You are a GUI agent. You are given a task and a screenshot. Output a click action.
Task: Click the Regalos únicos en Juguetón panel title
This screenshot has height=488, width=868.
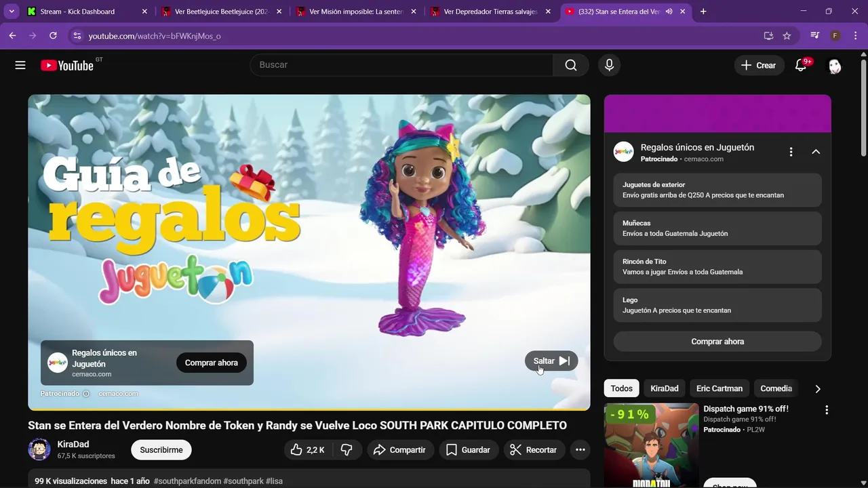[697, 147]
